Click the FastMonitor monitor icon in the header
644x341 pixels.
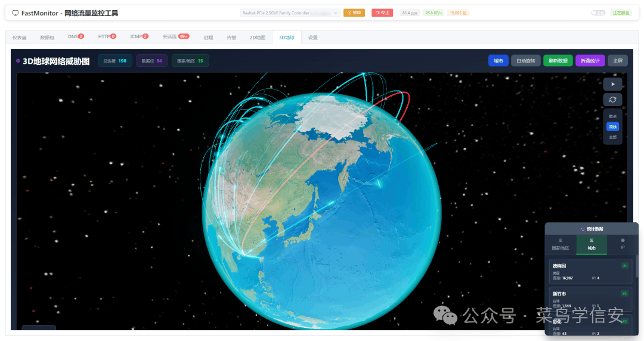tap(15, 13)
